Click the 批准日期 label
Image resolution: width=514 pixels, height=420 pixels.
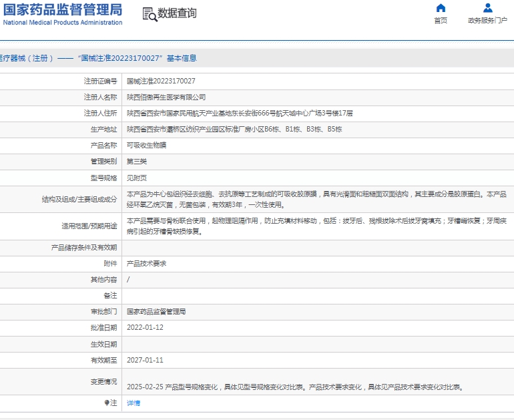click(103, 328)
